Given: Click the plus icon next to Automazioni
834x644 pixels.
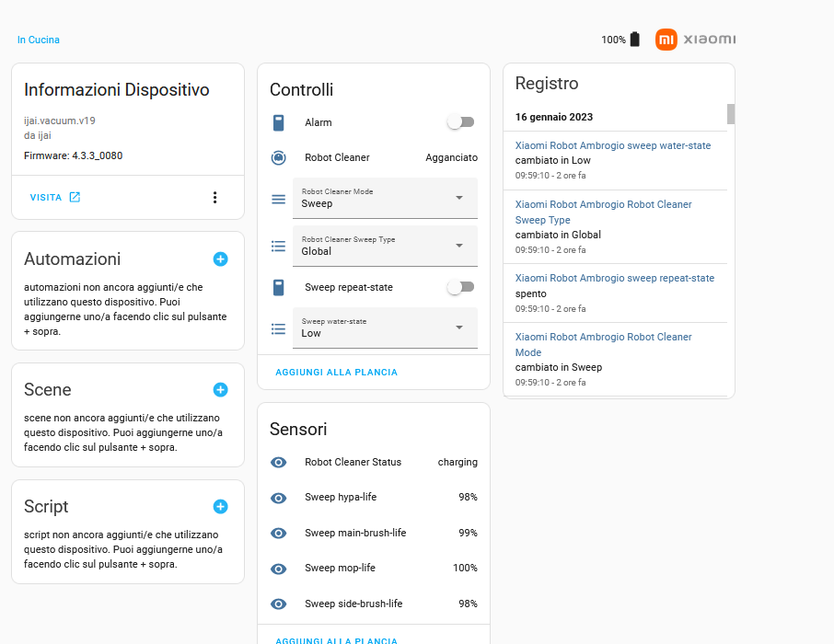Looking at the screenshot, I should click(220, 259).
